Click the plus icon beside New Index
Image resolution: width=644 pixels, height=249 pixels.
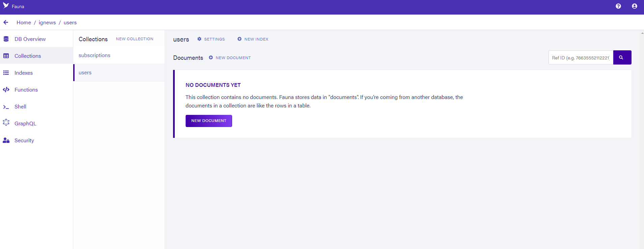pyautogui.click(x=240, y=39)
